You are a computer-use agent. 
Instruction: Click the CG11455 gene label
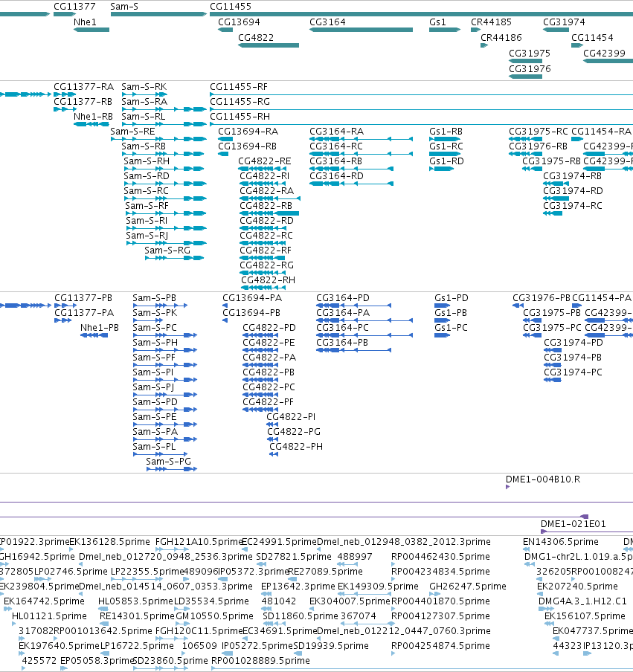tap(231, 7)
